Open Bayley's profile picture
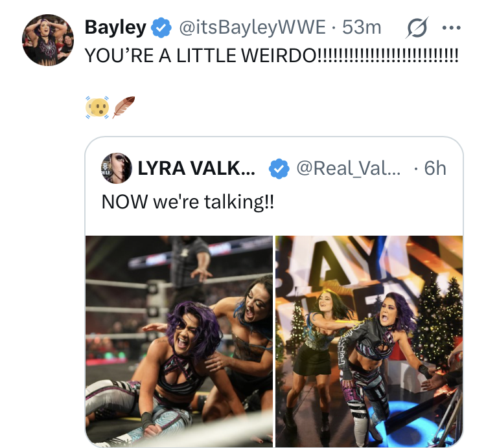The height and width of the screenshot is (448, 486). coord(48,40)
